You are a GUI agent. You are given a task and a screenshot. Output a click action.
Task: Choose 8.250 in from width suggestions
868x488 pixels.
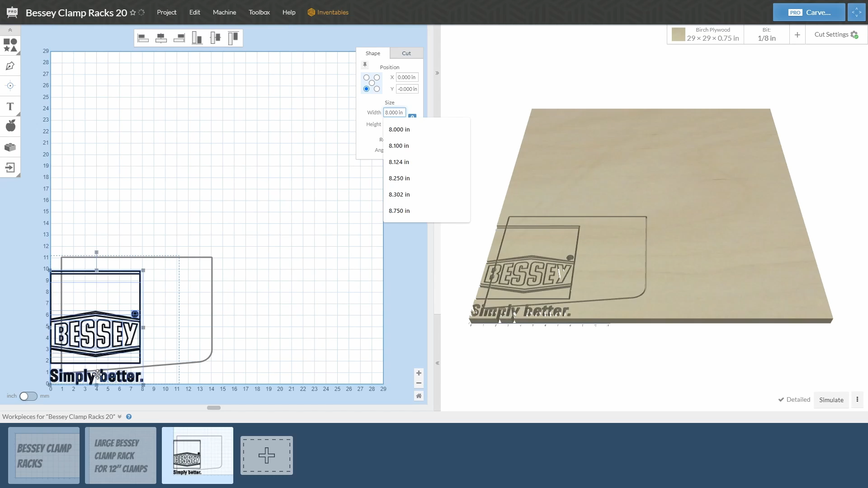[x=399, y=178]
